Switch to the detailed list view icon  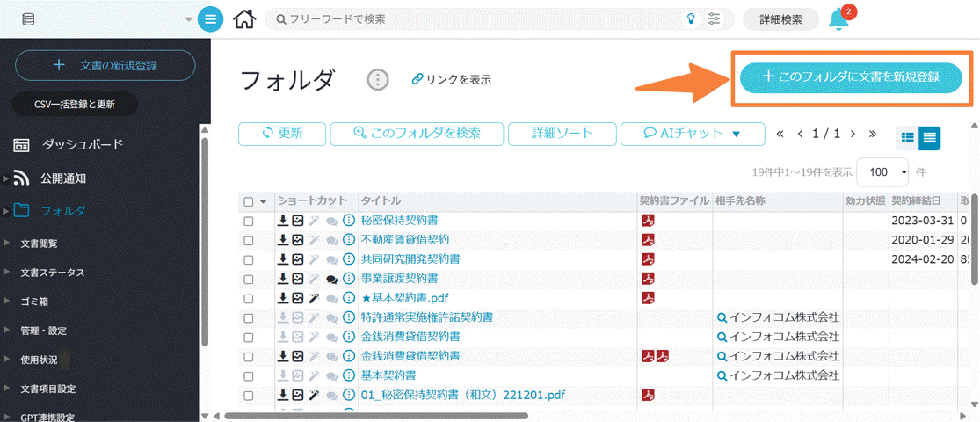pos(929,136)
